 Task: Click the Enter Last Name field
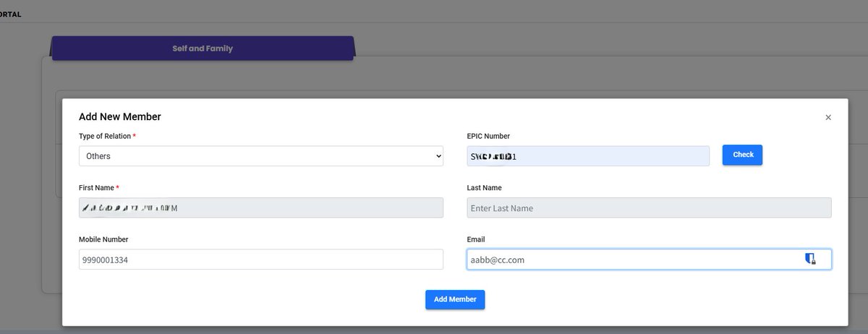pos(649,208)
